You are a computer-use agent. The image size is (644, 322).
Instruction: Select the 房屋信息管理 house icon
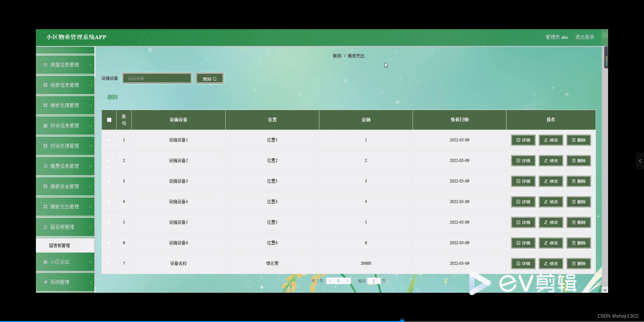[45, 65]
